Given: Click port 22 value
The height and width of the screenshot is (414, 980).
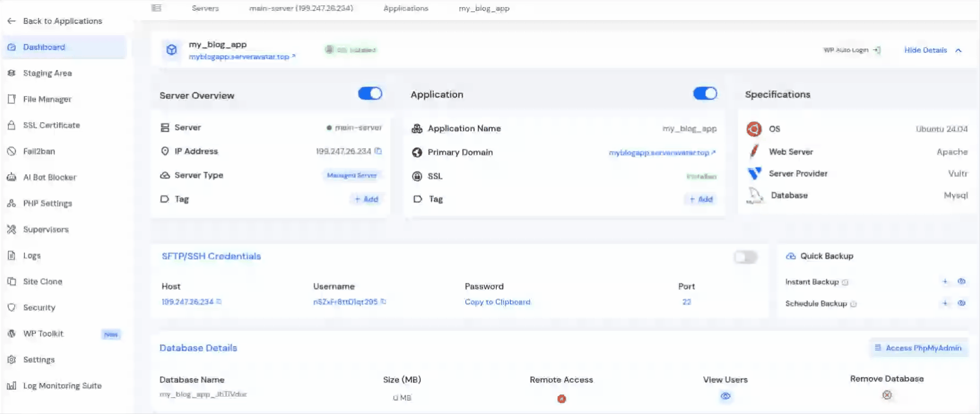Looking at the screenshot, I should 687,302.
